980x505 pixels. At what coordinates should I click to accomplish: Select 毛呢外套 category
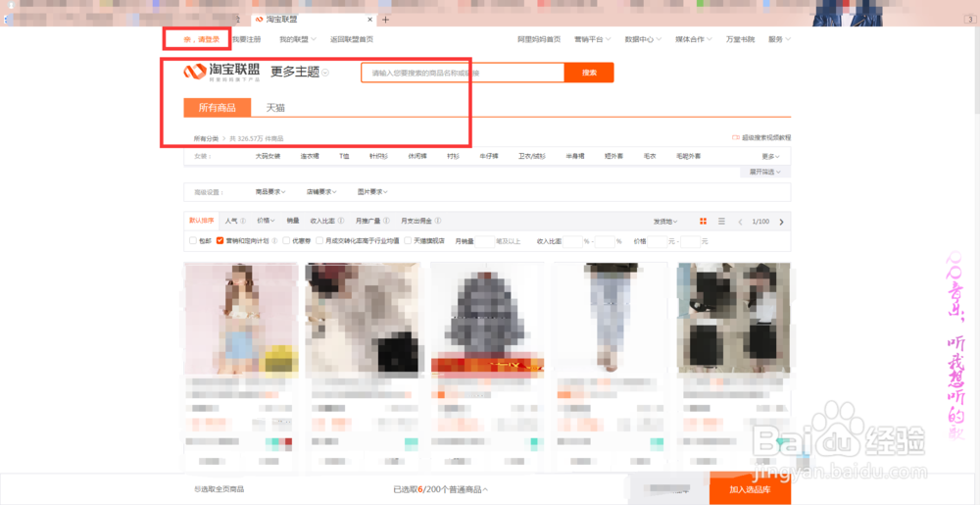[689, 156]
